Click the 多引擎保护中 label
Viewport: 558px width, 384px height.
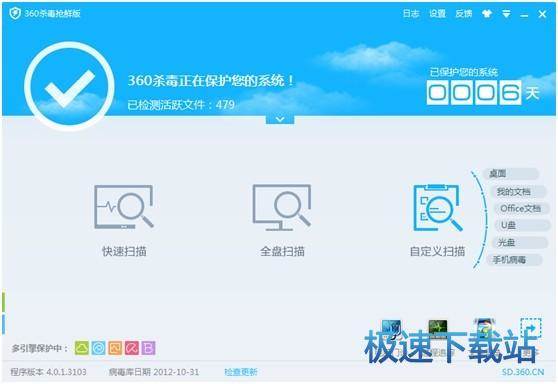coord(40,348)
